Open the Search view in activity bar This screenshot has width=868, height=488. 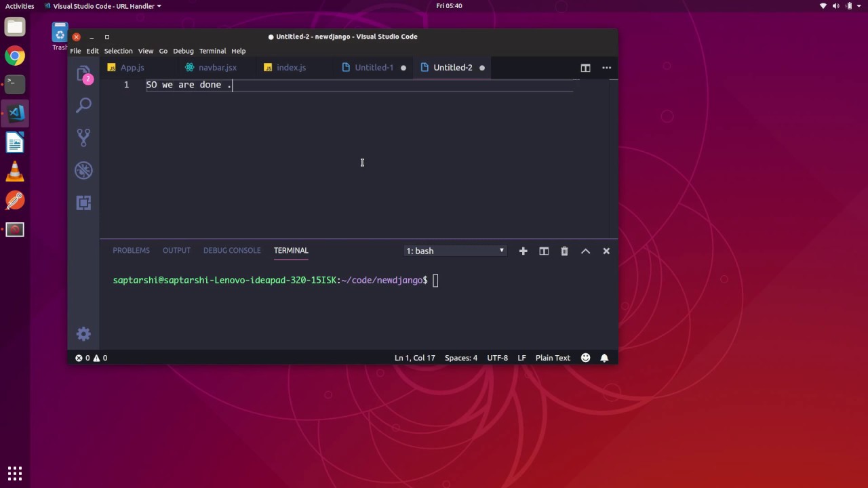click(x=83, y=105)
